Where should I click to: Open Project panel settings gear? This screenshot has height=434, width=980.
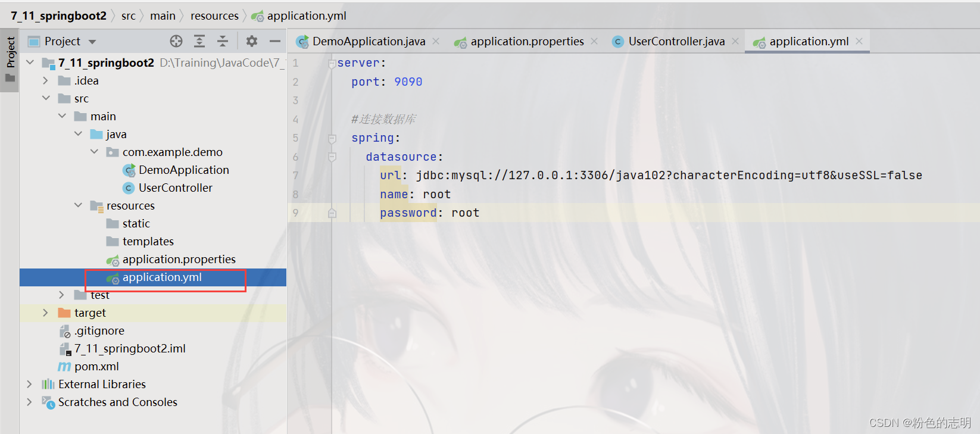pos(252,41)
